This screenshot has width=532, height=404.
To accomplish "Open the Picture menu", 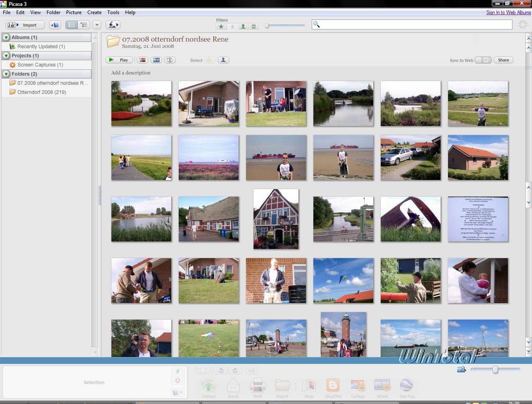I will pos(74,12).
